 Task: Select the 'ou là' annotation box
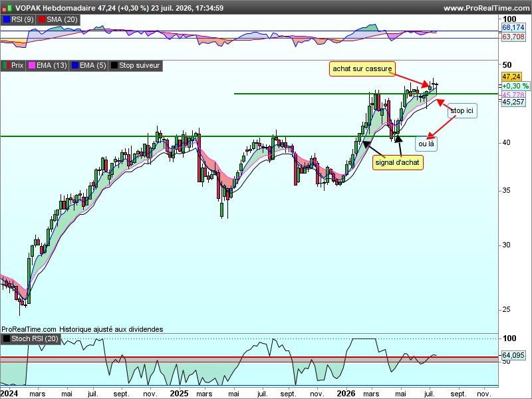426,144
